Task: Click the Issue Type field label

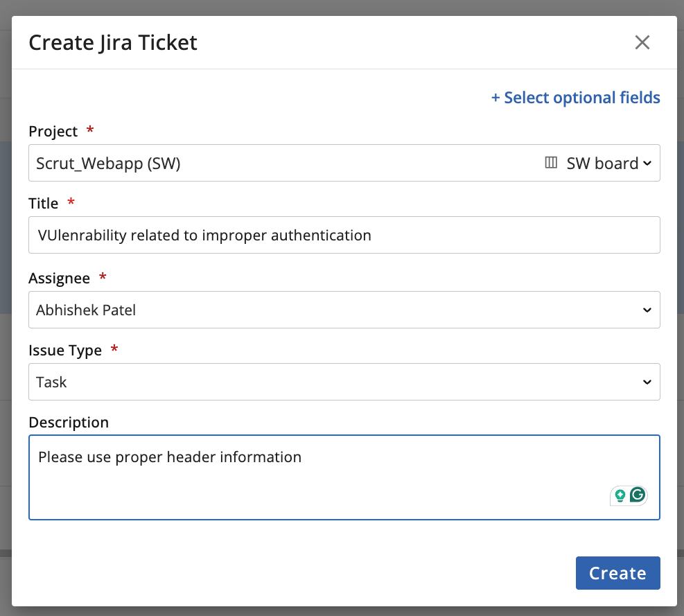Action: (x=65, y=351)
